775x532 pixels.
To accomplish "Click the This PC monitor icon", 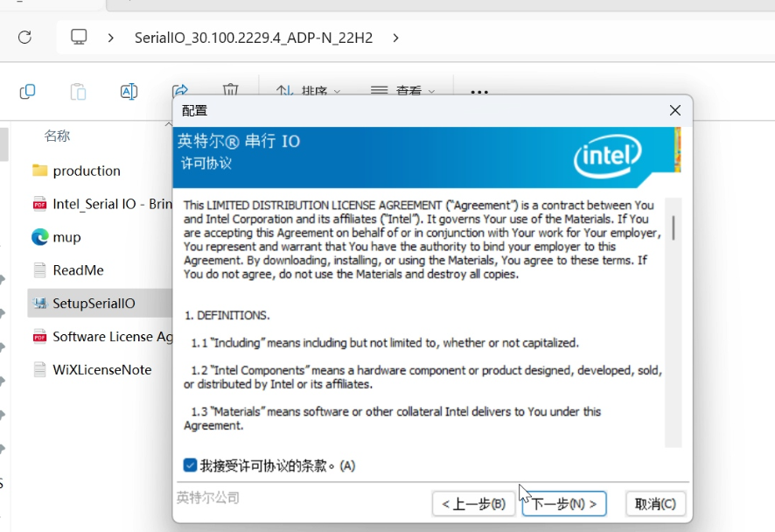I will [79, 37].
